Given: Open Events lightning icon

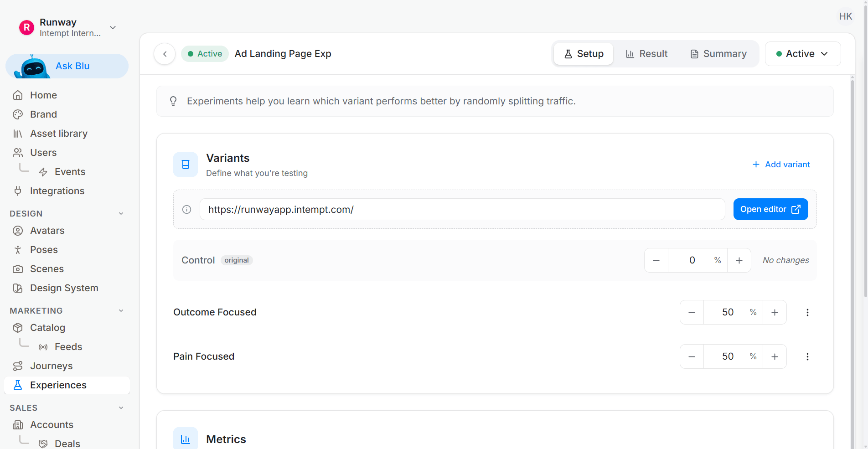Looking at the screenshot, I should tap(43, 172).
